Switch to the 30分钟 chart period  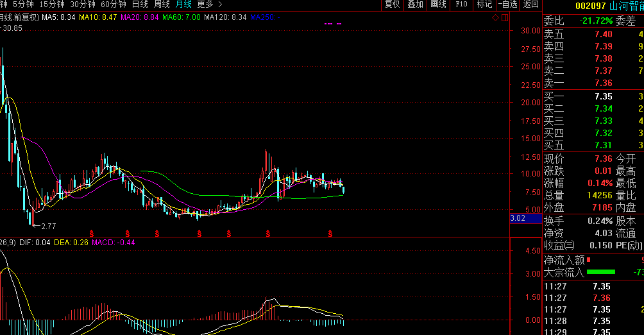point(83,4)
